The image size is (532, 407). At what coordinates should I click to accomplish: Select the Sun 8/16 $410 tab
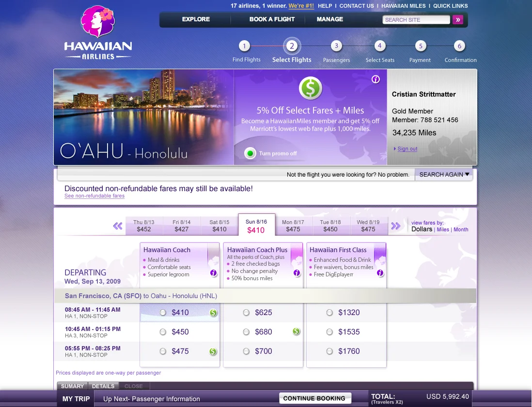click(x=256, y=225)
